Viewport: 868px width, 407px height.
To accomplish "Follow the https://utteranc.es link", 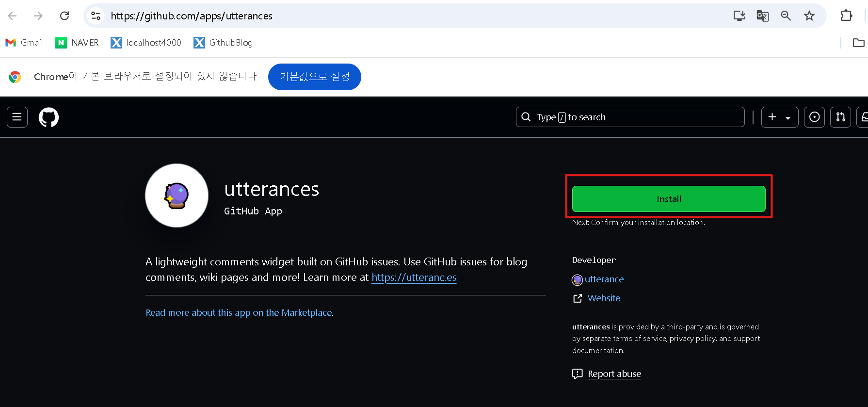I will pos(414,277).
